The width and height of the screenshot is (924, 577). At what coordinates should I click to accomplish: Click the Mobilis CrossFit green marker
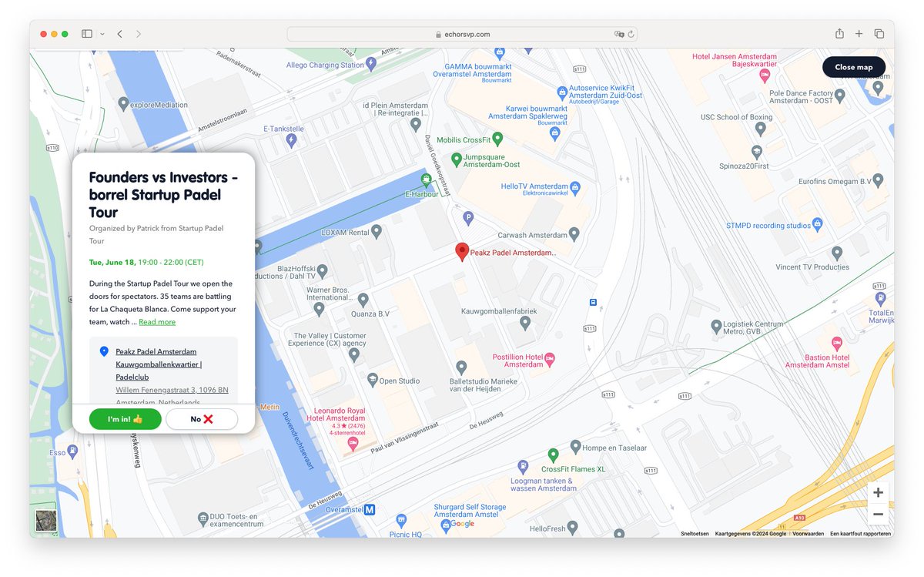pyautogui.click(x=497, y=139)
